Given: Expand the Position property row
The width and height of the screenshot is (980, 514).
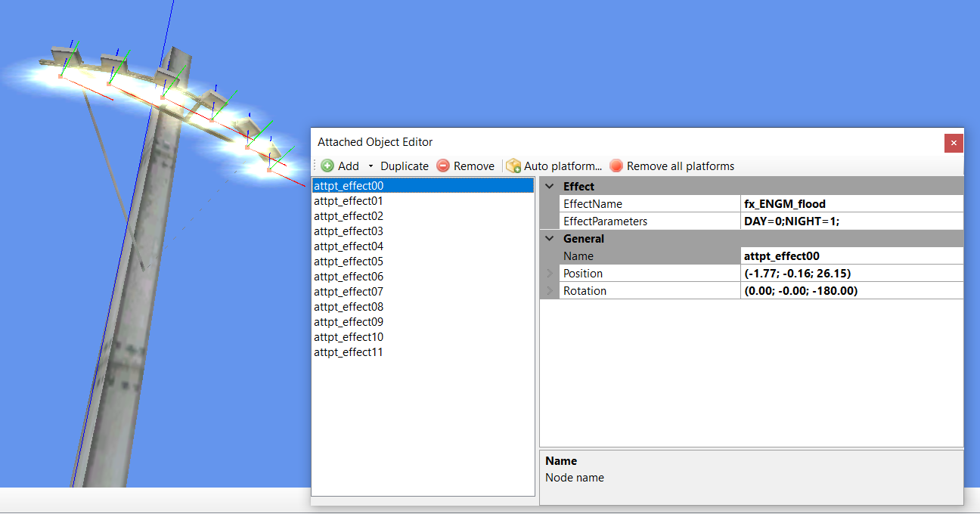Looking at the screenshot, I should (x=550, y=274).
